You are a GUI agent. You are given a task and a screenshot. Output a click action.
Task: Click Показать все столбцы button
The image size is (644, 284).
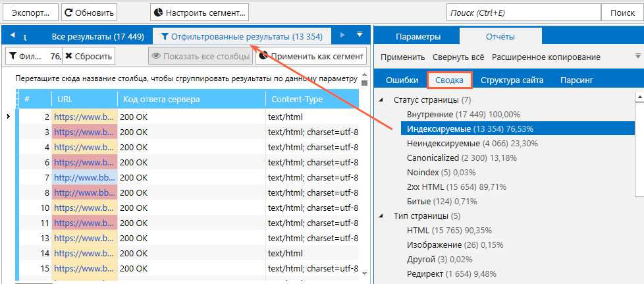coord(200,56)
